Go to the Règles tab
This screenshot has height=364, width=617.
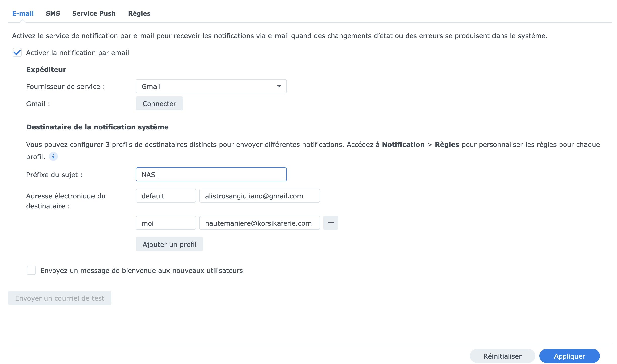tap(139, 13)
